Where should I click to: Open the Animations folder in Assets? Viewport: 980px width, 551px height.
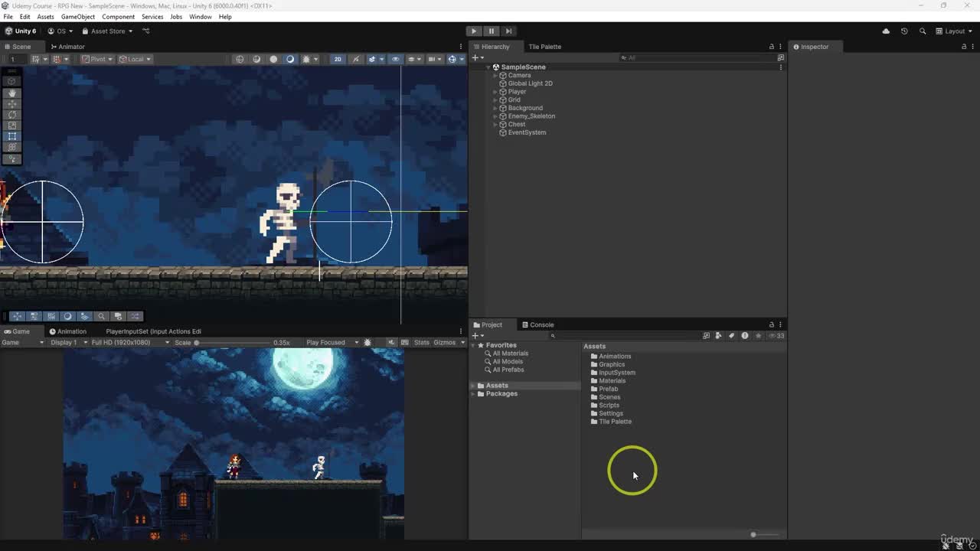tap(615, 357)
